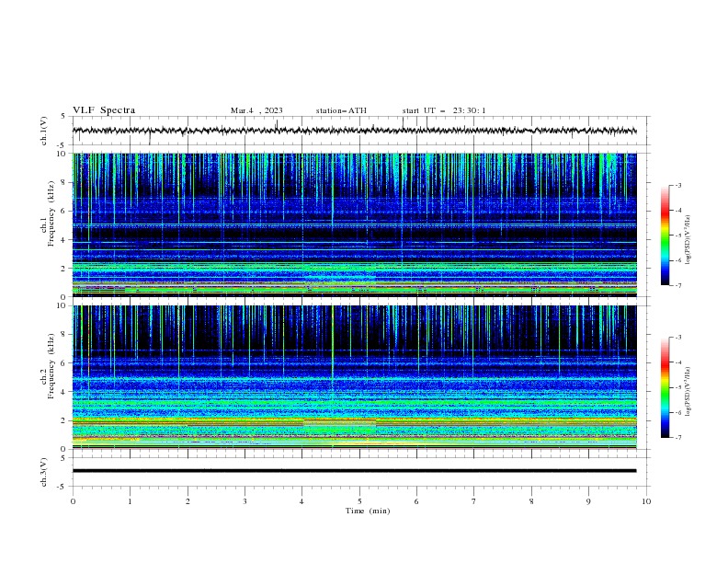The width and height of the screenshot is (728, 563).
Task: Click the "station=ATH" header label
Action: [341, 110]
